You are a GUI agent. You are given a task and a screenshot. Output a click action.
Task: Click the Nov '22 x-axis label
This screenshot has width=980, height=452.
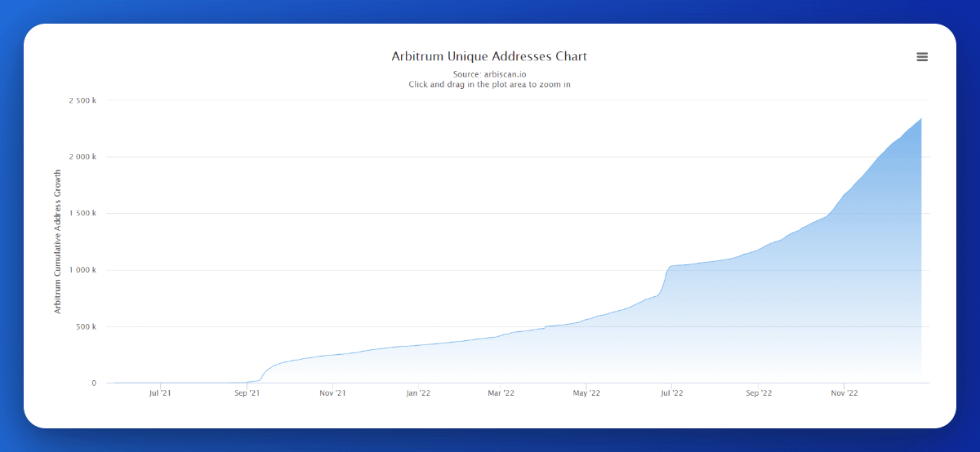tap(844, 393)
